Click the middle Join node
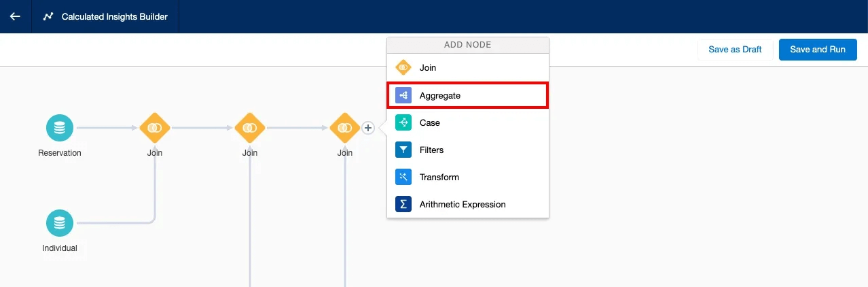This screenshot has height=287, width=868. click(x=250, y=128)
